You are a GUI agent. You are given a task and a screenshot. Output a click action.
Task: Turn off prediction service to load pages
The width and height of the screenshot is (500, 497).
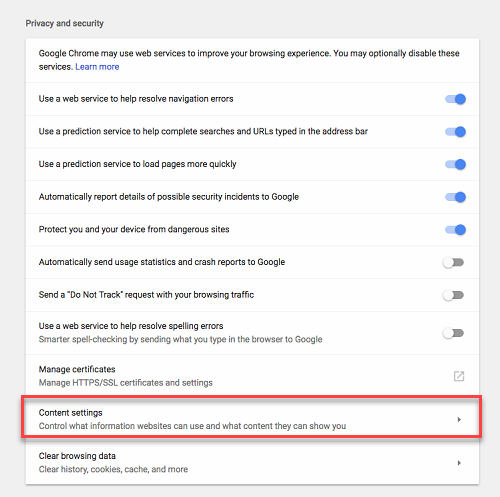tap(455, 164)
